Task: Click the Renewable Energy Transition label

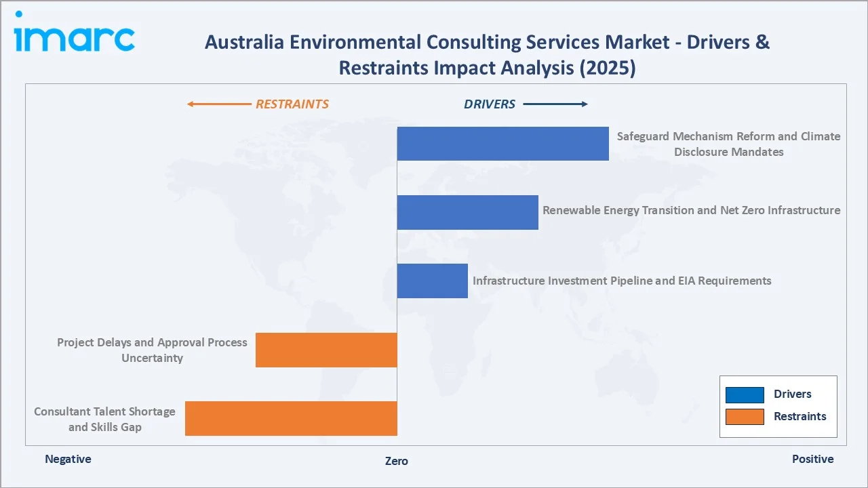Action: click(691, 210)
